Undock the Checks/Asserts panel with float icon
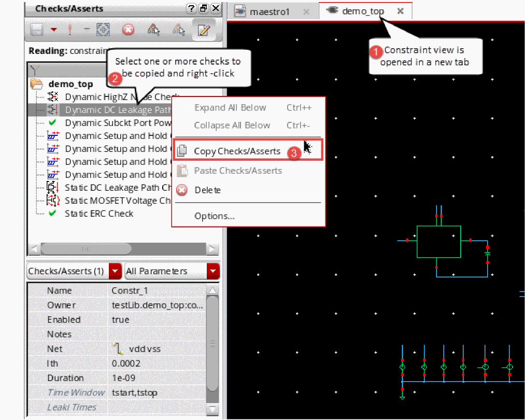The image size is (525, 420). coord(204,9)
